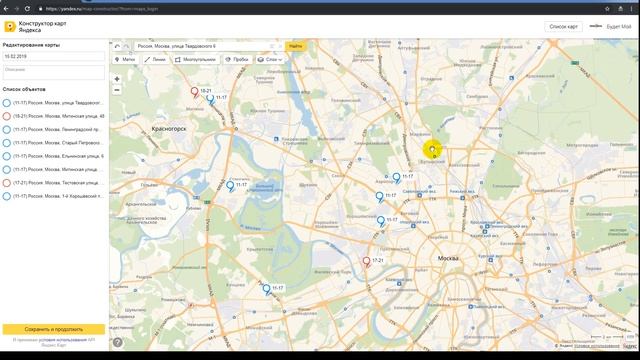The image size is (640, 360).
Task: Zoom in with the map plus button
Action: pos(117,79)
